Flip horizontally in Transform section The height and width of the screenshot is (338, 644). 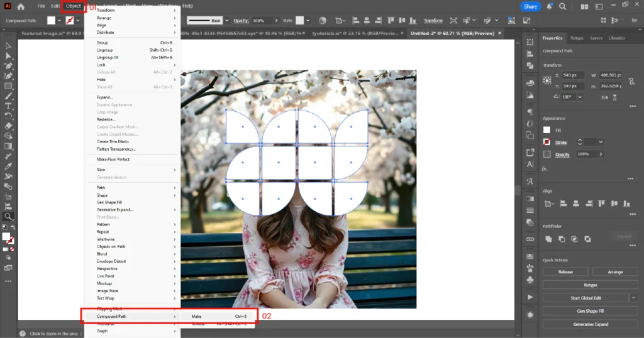604,97
